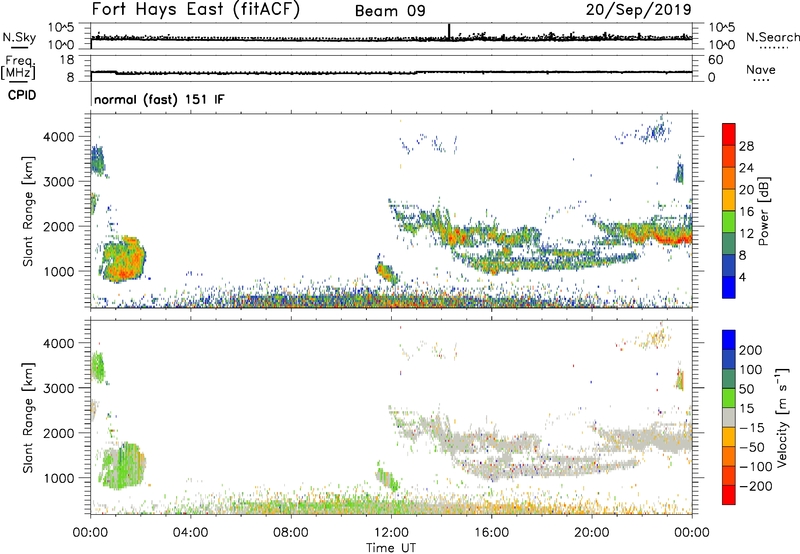Click the 'Nave' legend label
This screenshot has width=800, height=554.
[x=761, y=69]
